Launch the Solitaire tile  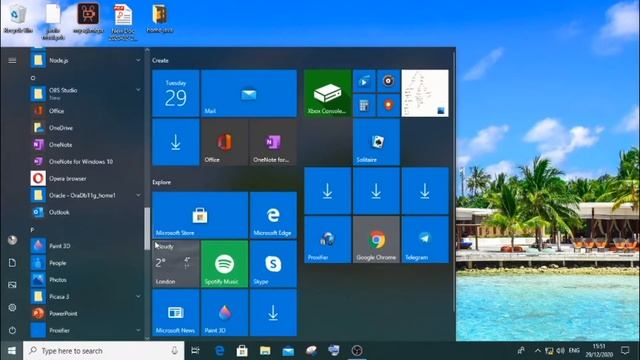click(x=376, y=142)
